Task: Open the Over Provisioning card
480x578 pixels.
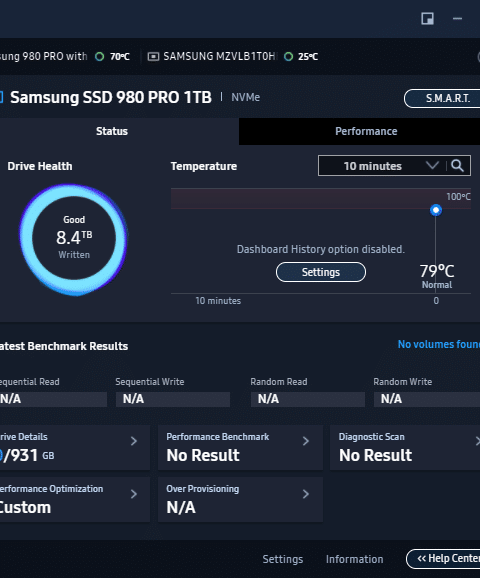Action: pyautogui.click(x=240, y=499)
